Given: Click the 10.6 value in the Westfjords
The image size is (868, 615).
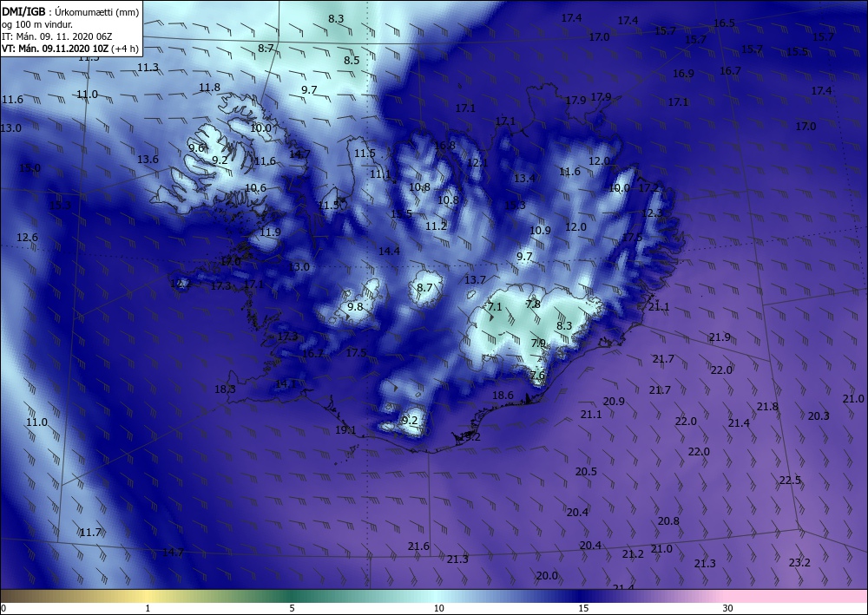Looking at the screenshot, I should pyautogui.click(x=255, y=187).
